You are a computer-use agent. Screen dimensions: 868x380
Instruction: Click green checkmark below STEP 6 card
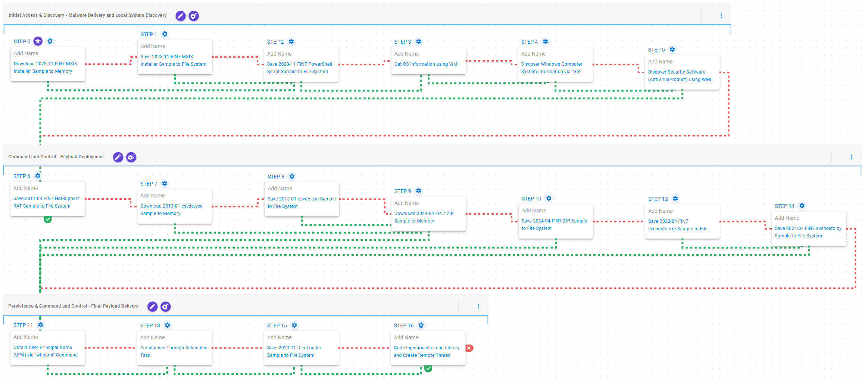48,219
